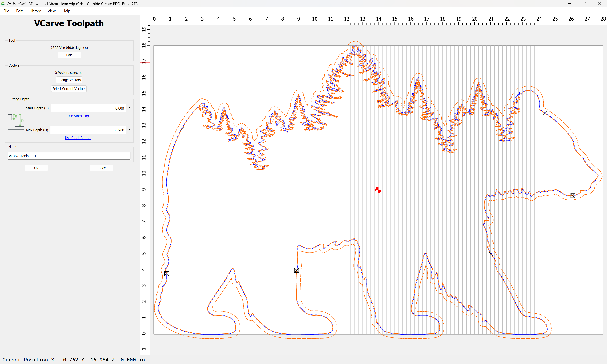
Task: Open the Edit menu
Action: (19, 11)
